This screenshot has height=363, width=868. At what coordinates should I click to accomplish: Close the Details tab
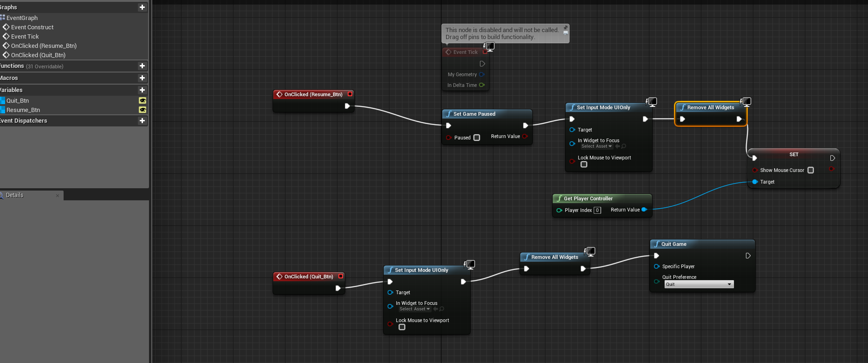coord(58,196)
